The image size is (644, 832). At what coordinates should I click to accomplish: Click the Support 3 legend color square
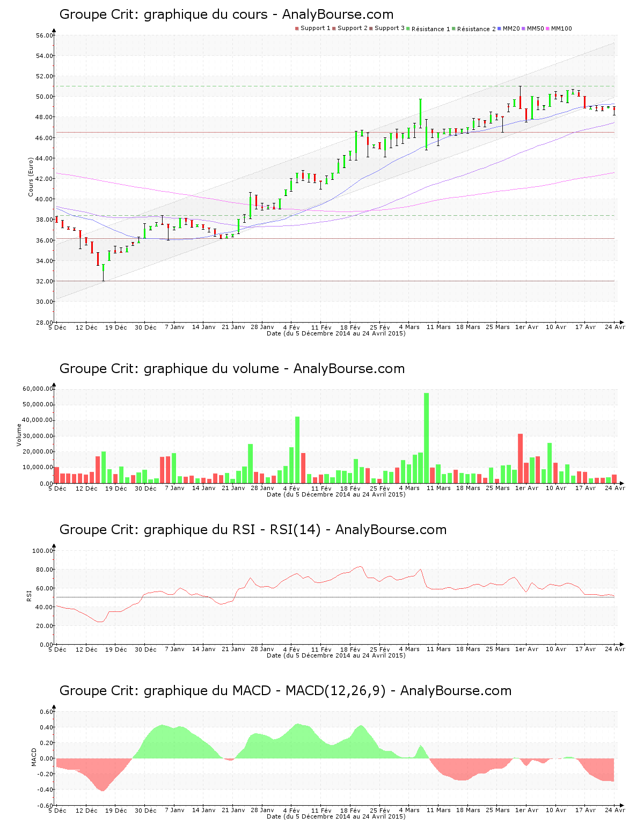pyautogui.click(x=371, y=28)
